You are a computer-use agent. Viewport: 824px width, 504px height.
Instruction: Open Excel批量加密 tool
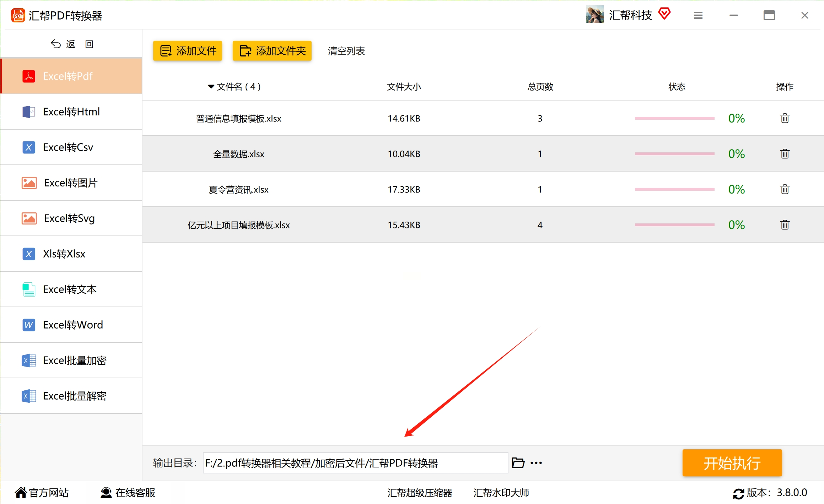point(71,360)
